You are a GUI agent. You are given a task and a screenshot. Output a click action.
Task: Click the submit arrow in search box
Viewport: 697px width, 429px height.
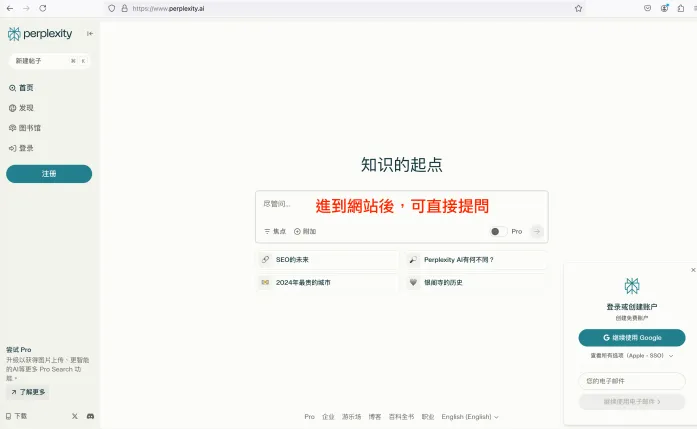click(537, 231)
